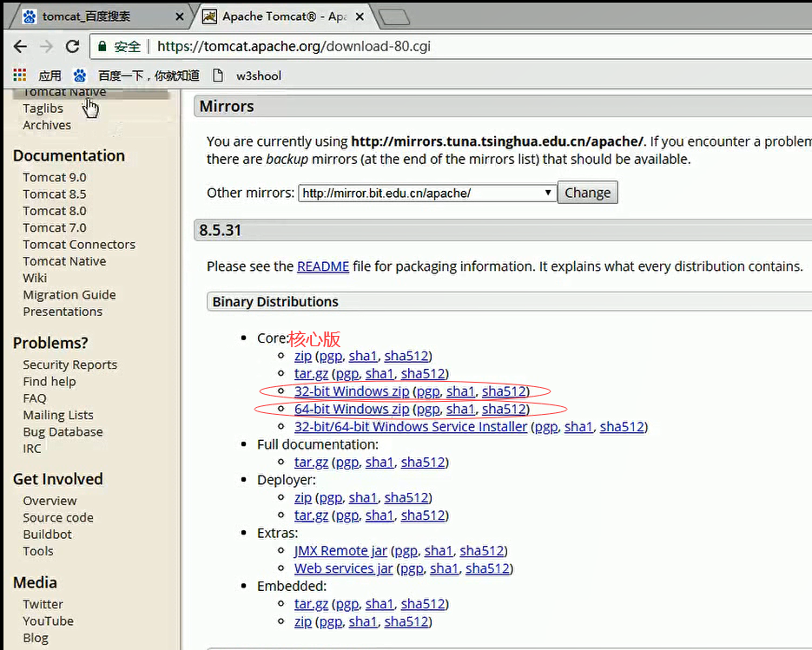
Task: Open Tomcat 8.0 documentation
Action: (x=55, y=211)
